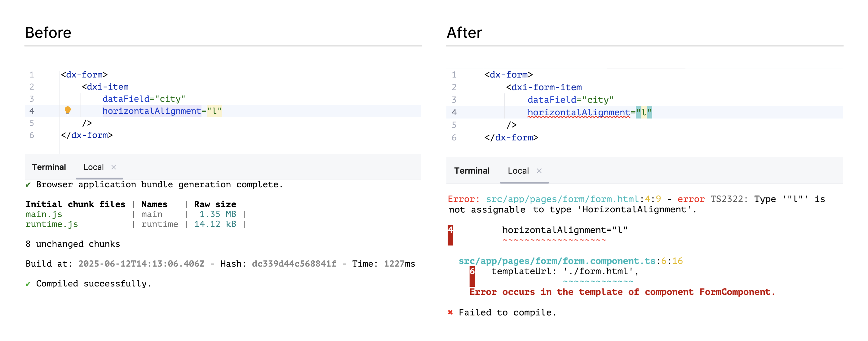The width and height of the screenshot is (868, 341).
Task: Click line number 1 in Before gutter
Action: coord(32,74)
